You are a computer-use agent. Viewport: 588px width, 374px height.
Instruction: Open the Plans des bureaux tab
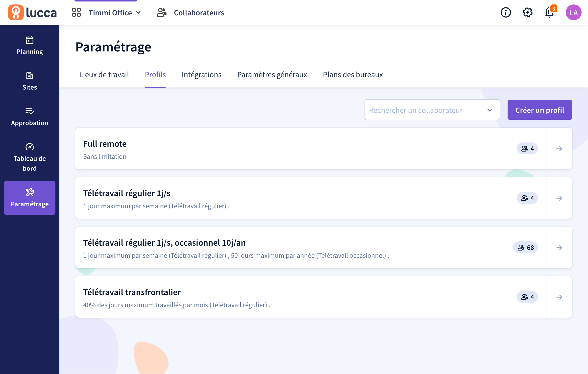point(353,74)
